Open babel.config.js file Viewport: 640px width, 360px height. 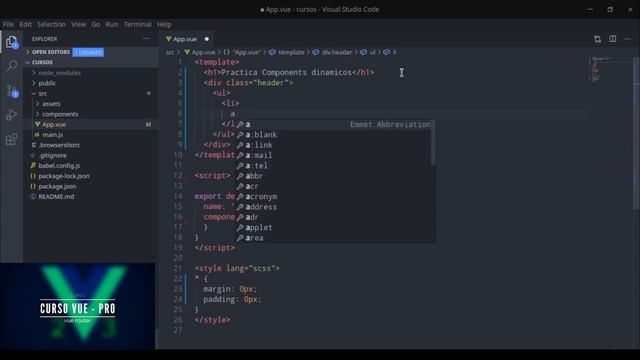59,166
